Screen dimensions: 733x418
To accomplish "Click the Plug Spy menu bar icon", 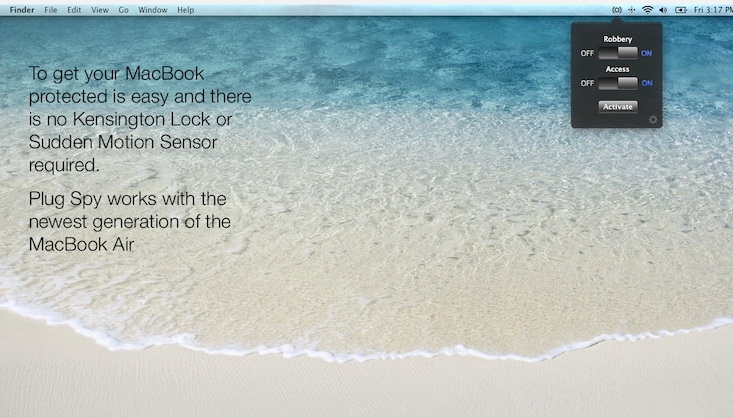I will (617, 10).
